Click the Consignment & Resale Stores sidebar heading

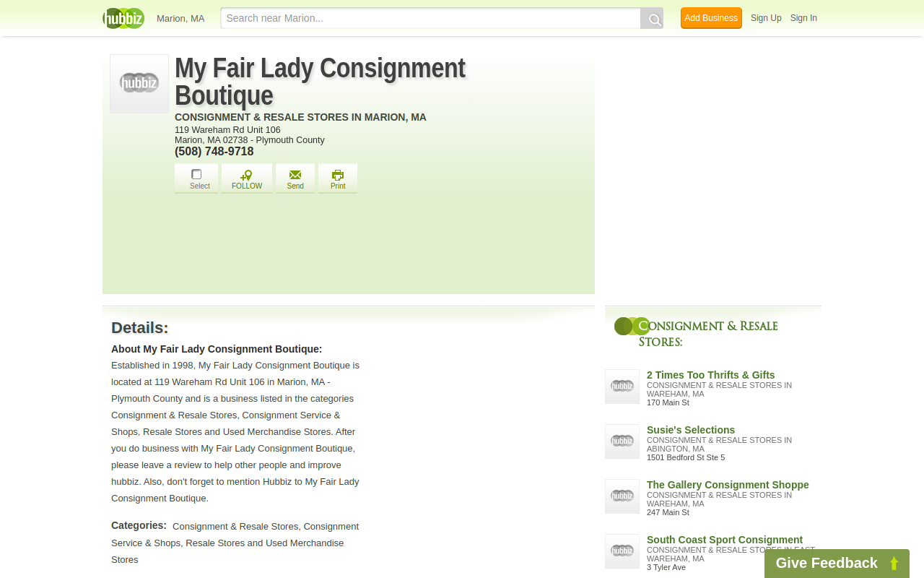click(708, 334)
